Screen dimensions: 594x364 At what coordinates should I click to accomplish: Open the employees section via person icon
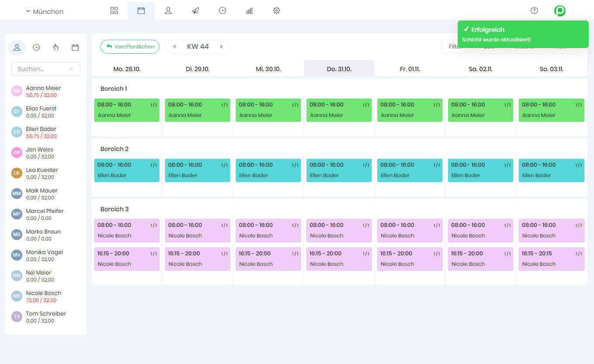pyautogui.click(x=168, y=10)
